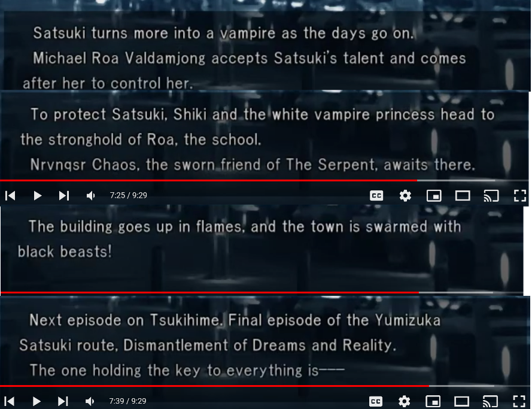Screen dimensions: 532x409
Task: Toggle closed captions in 7:39 player
Action: click(x=376, y=401)
